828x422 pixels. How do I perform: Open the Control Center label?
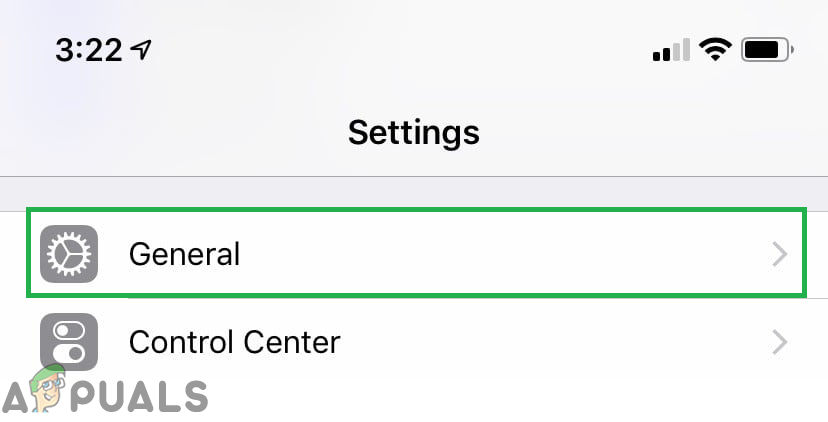pyautogui.click(x=235, y=343)
